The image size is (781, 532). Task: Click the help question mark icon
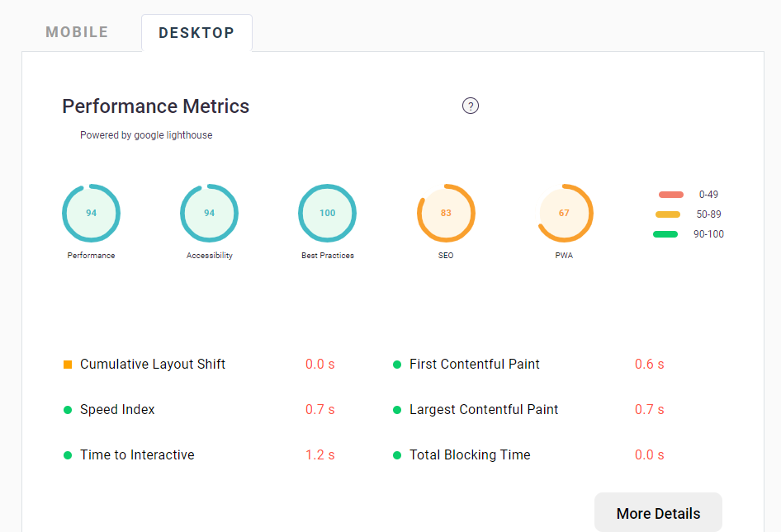pos(471,106)
